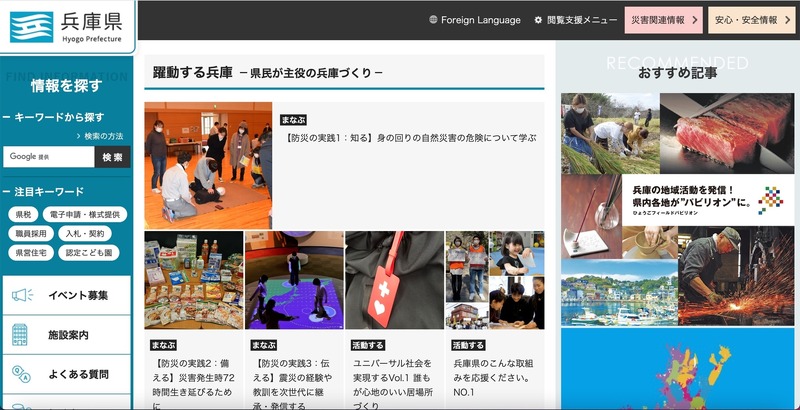Click the Q&A bubble icon for よくある質問
This screenshot has width=800, height=410.
coord(21,374)
